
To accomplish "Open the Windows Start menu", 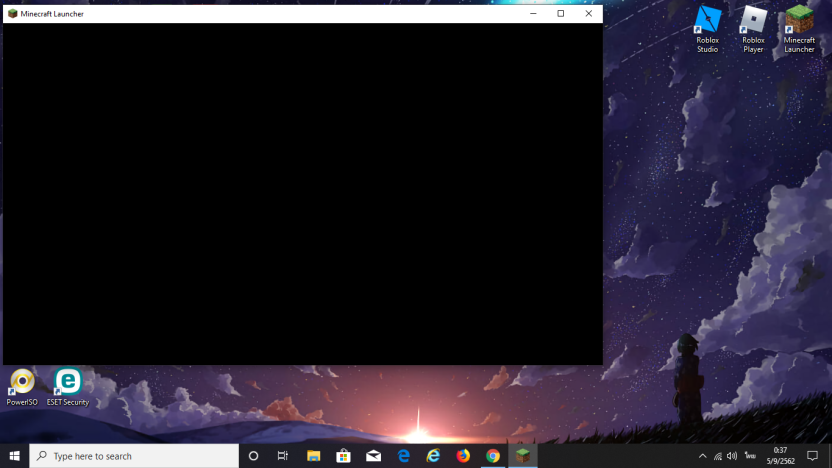I will point(14,456).
